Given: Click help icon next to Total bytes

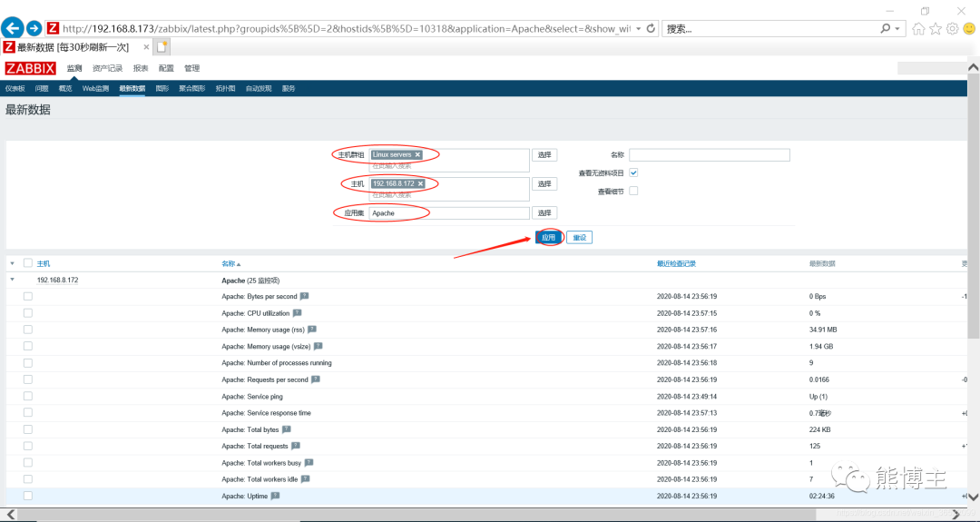Looking at the screenshot, I should pos(286,429).
